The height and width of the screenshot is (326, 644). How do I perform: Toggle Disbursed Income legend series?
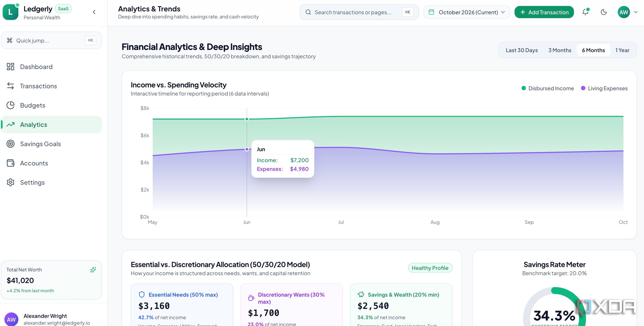tap(548, 88)
